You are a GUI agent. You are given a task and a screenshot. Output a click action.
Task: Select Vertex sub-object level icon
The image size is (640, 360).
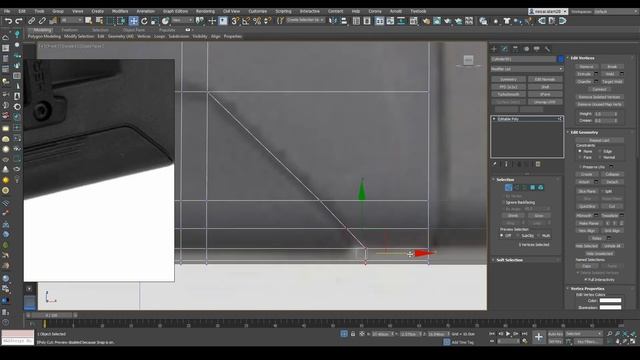coord(508,187)
